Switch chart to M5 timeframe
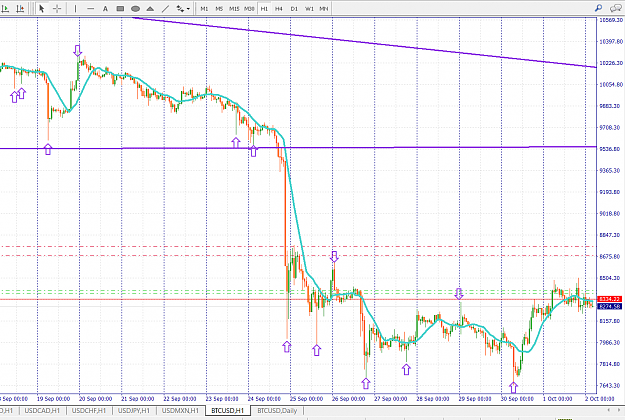 coord(219,8)
